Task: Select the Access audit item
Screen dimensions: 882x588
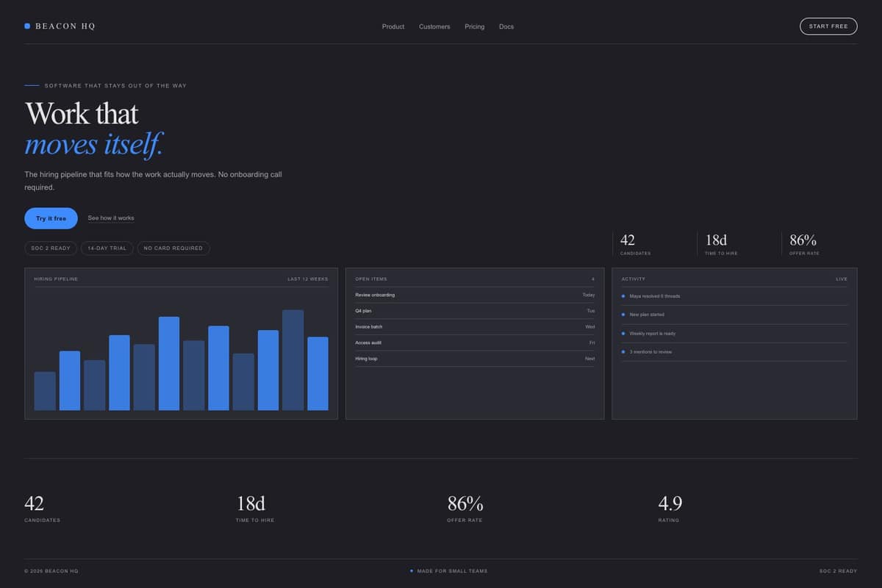Action: click(475, 343)
